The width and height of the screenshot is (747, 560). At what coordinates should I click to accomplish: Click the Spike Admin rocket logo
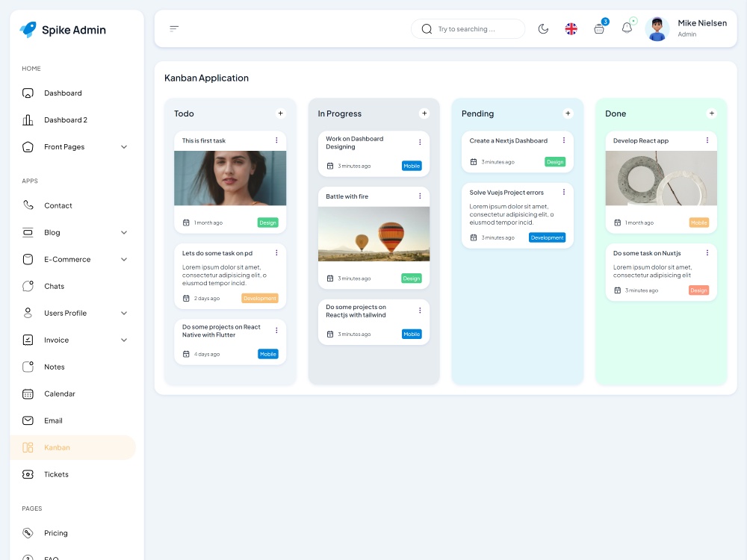pos(28,30)
